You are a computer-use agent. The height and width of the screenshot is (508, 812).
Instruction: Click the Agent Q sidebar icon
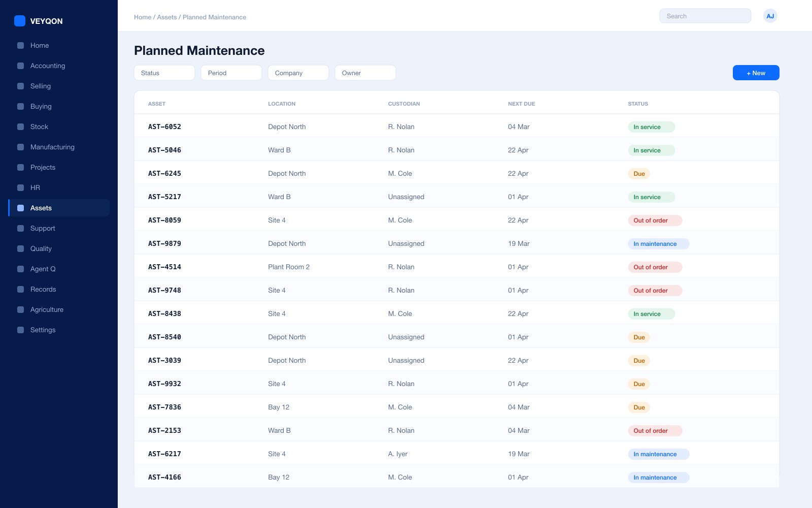(21, 269)
